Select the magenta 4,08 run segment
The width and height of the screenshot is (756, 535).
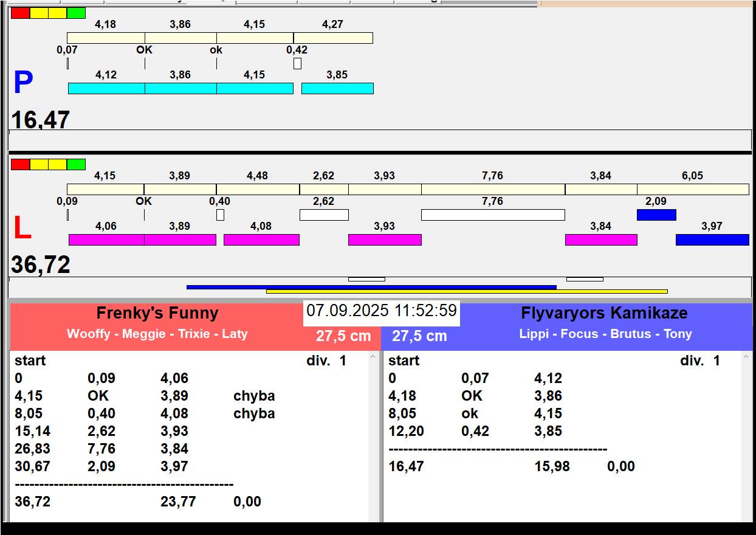(x=261, y=240)
